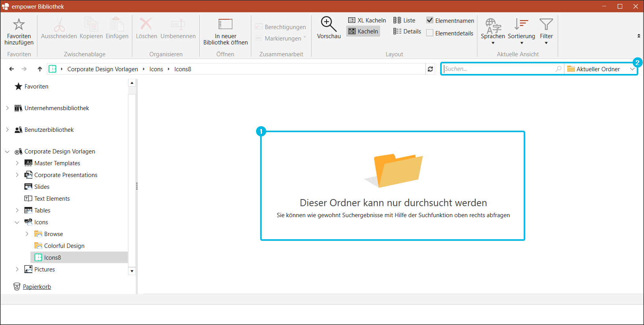The height and width of the screenshot is (325, 644).
Task: Expand the Tables node
Action: pyautogui.click(x=17, y=210)
